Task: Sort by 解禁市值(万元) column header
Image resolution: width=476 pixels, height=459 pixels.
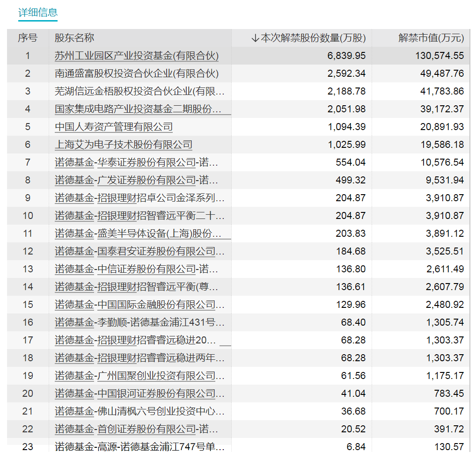Action: pos(431,38)
